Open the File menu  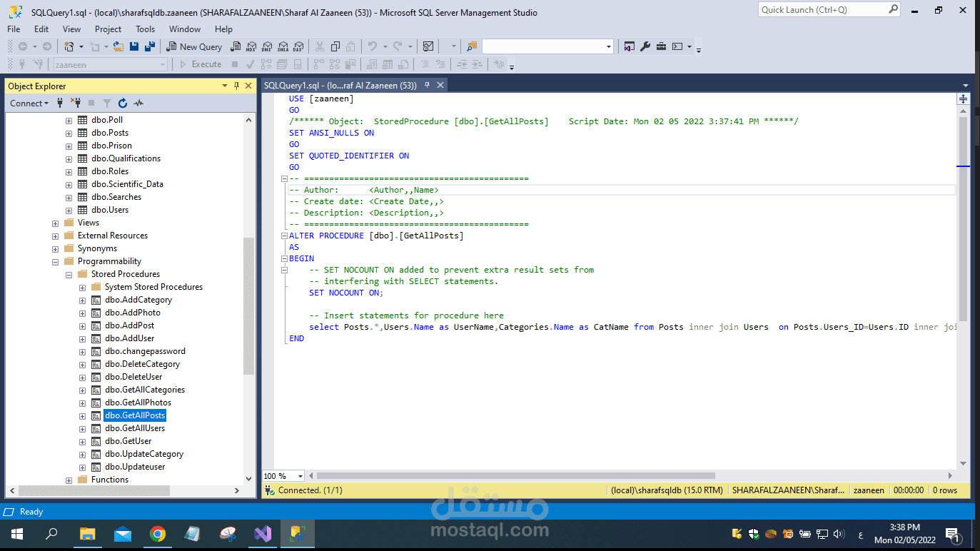tap(14, 29)
